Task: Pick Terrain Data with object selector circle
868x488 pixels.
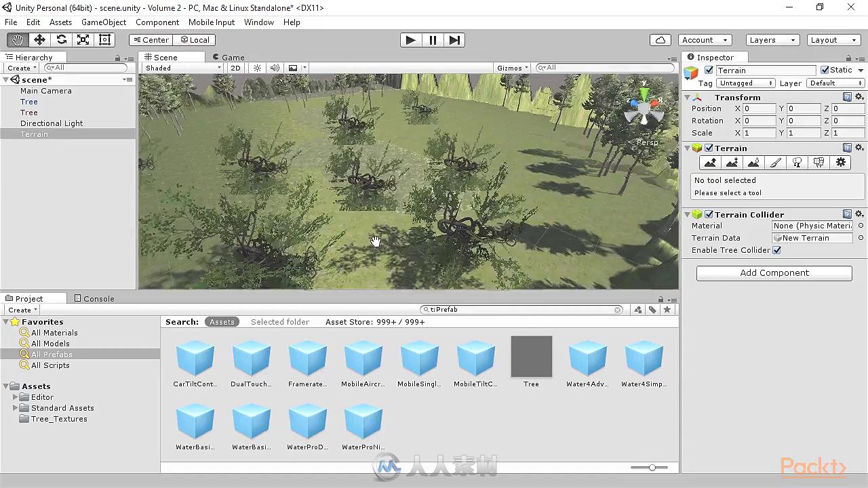Action: (861, 238)
